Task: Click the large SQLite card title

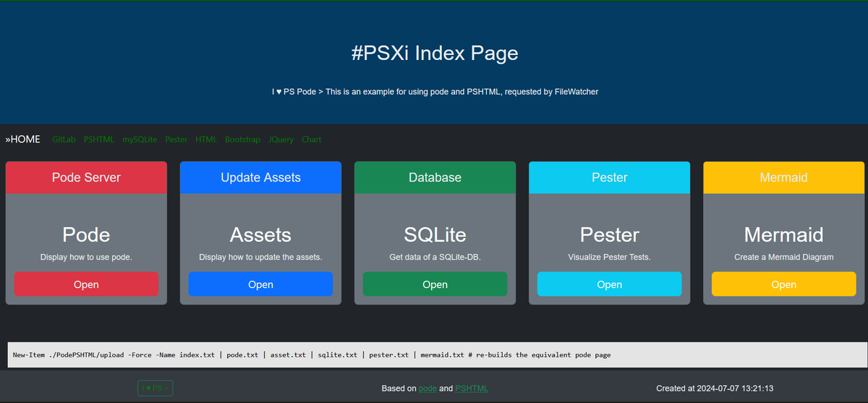Action: pos(435,234)
